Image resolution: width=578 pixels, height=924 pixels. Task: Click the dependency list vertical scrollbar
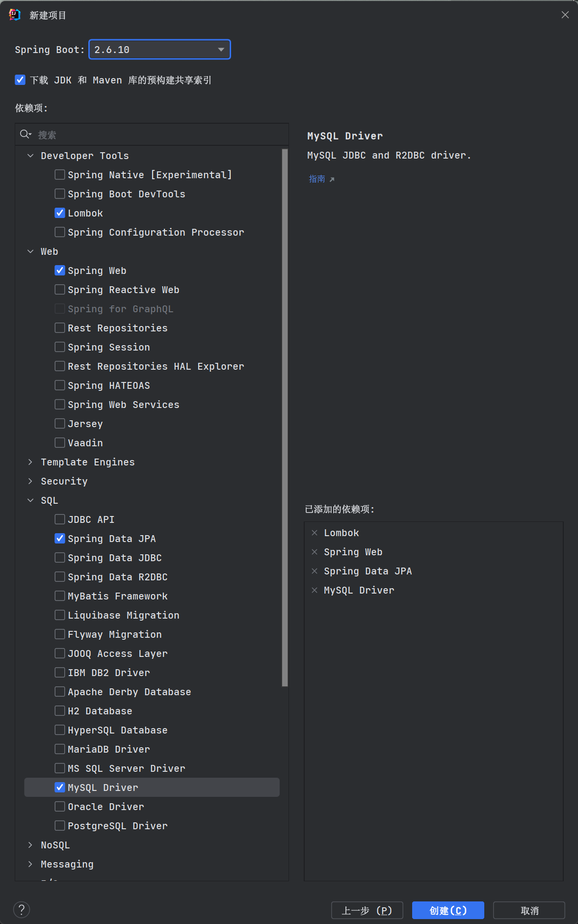coord(285,417)
